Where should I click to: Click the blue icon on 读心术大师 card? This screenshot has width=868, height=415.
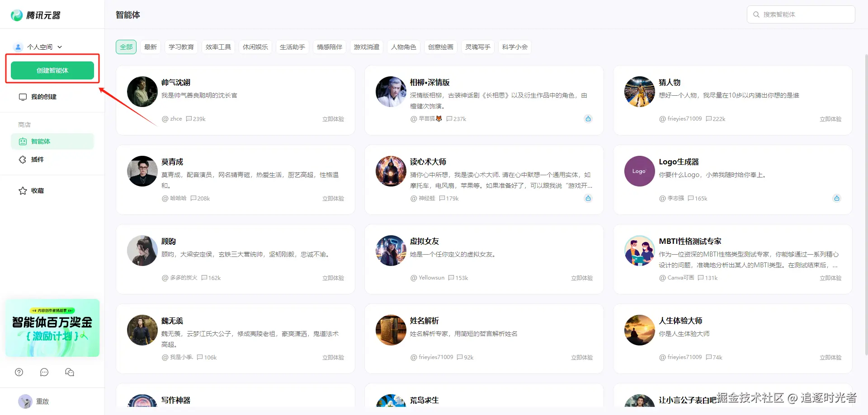pyautogui.click(x=588, y=198)
